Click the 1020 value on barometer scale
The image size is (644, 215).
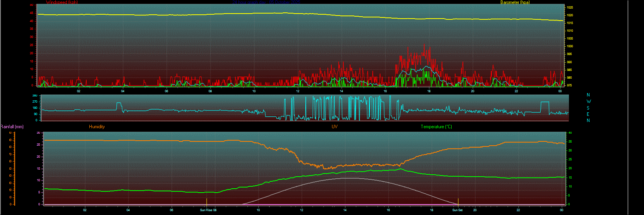click(570, 15)
